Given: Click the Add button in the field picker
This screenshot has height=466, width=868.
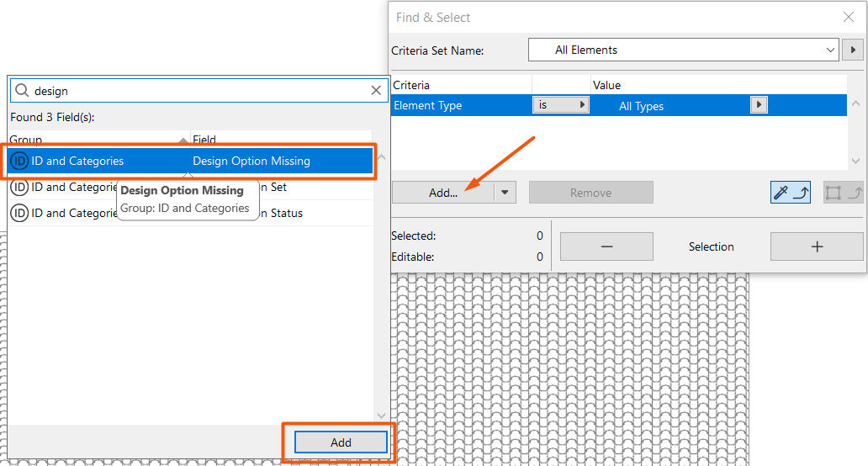Looking at the screenshot, I should tap(341, 442).
